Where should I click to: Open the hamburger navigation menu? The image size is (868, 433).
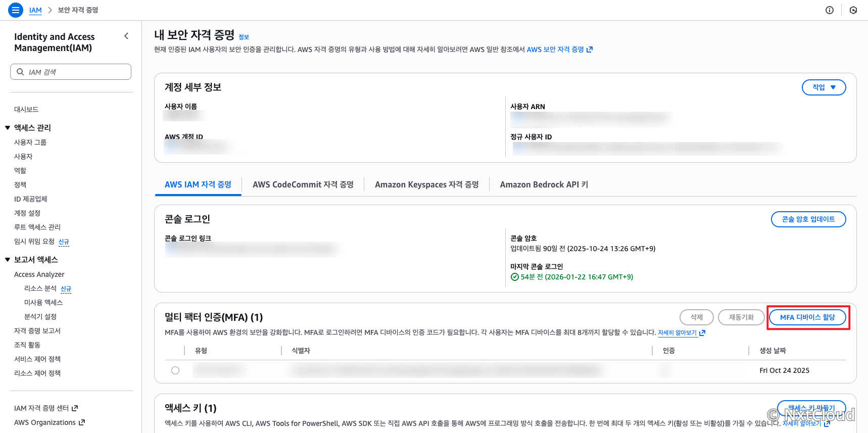tap(16, 10)
